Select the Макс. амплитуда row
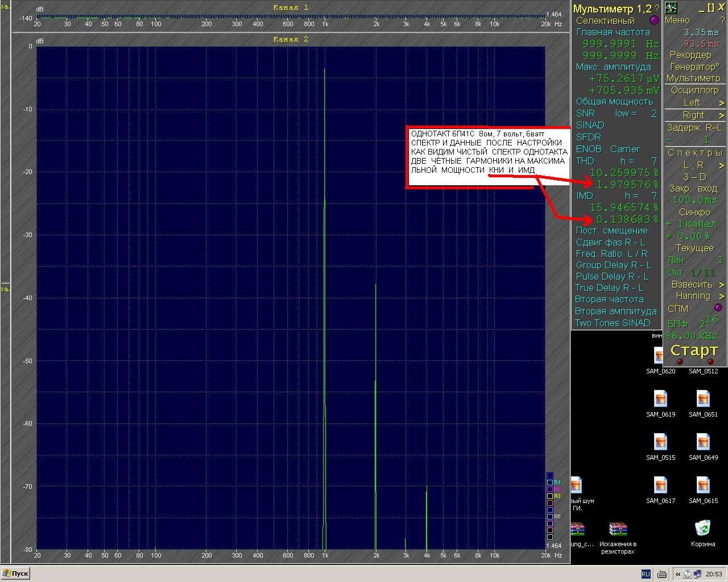Image resolution: width=728 pixels, height=582 pixels. coord(614,67)
